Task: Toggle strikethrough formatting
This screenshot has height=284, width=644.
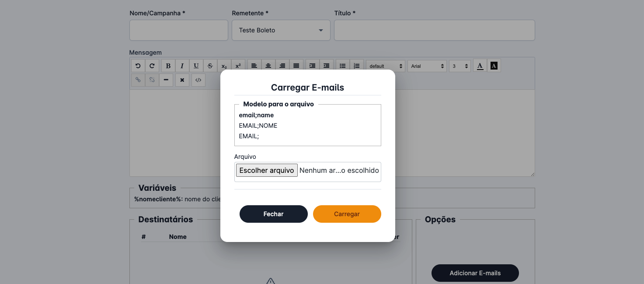Action: click(210, 66)
